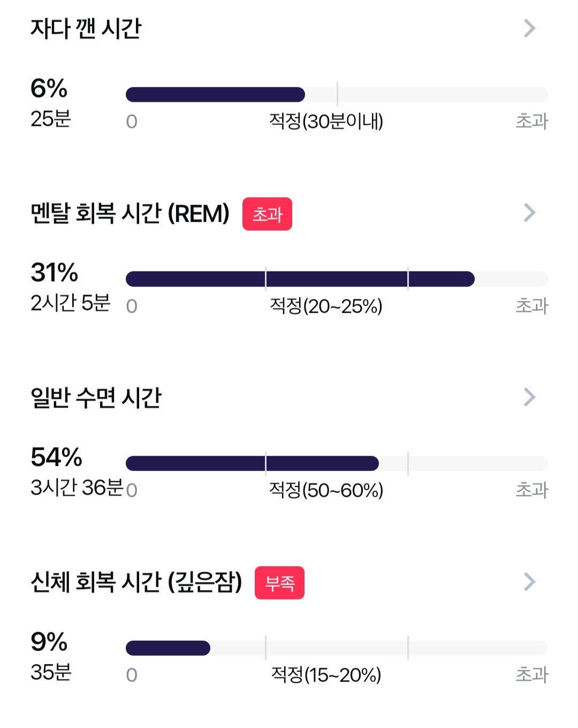Tap the 3시간 36분 duration text
The width and height of the screenshot is (578, 728).
[x=77, y=488]
